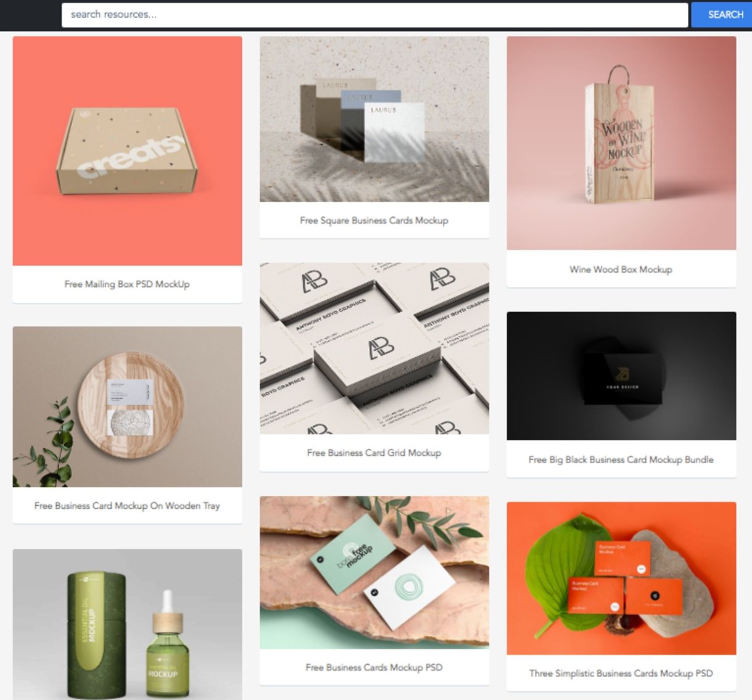This screenshot has height=700, width=752.
Task: Select the square business cards mockup image
Action: [x=374, y=119]
